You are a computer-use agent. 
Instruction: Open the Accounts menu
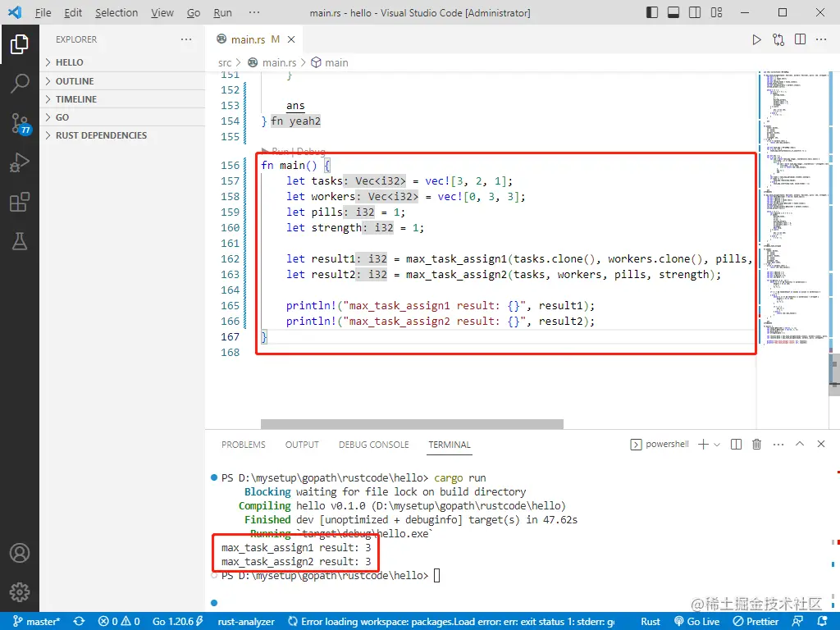point(20,553)
